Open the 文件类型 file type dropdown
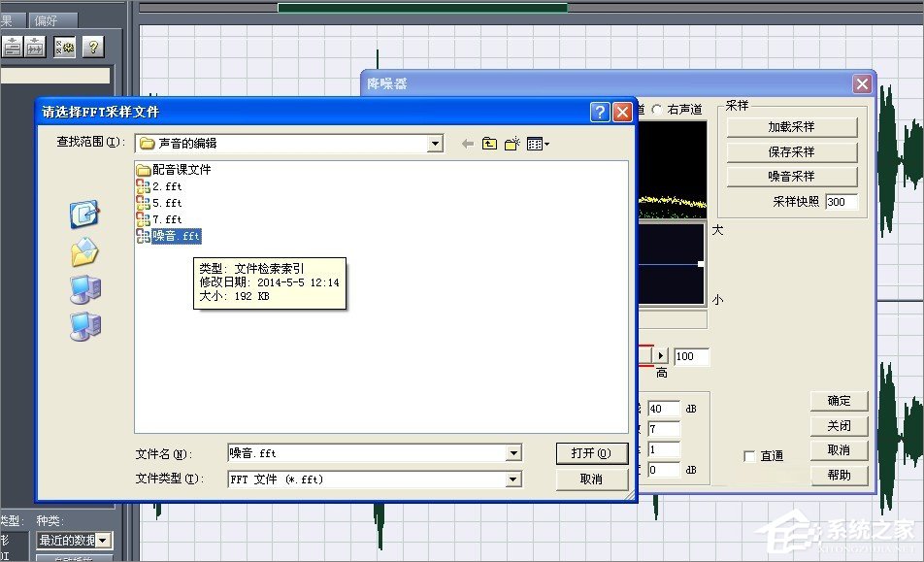The height and width of the screenshot is (562, 924). pyautogui.click(x=511, y=479)
